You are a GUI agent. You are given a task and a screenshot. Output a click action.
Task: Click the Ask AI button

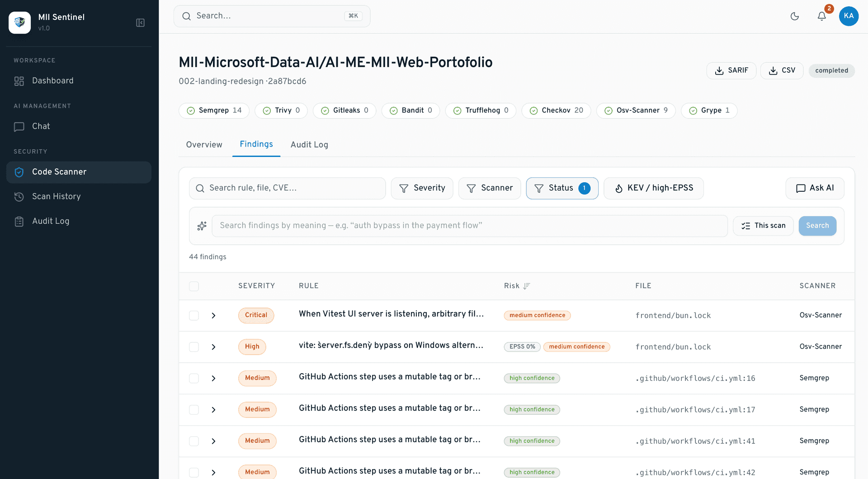pos(815,188)
